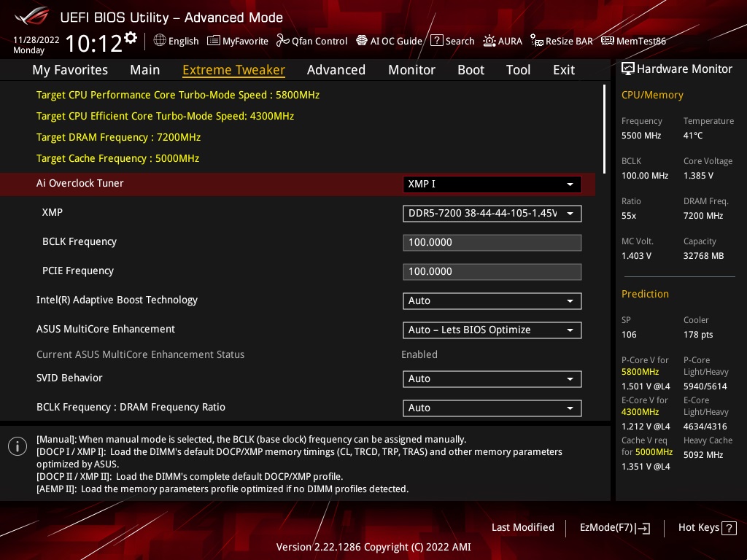Open Qfan Control fan tuning
The height and width of the screenshot is (560, 747).
click(x=311, y=41)
